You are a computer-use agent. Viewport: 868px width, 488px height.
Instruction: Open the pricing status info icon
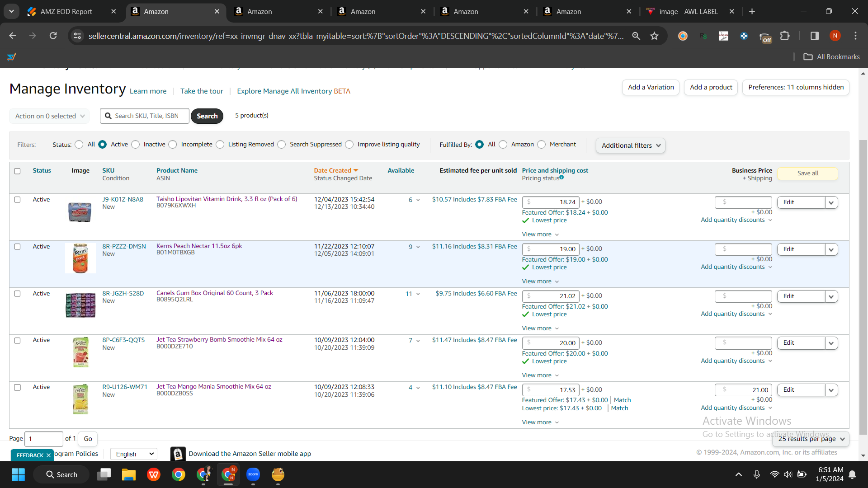point(561,178)
